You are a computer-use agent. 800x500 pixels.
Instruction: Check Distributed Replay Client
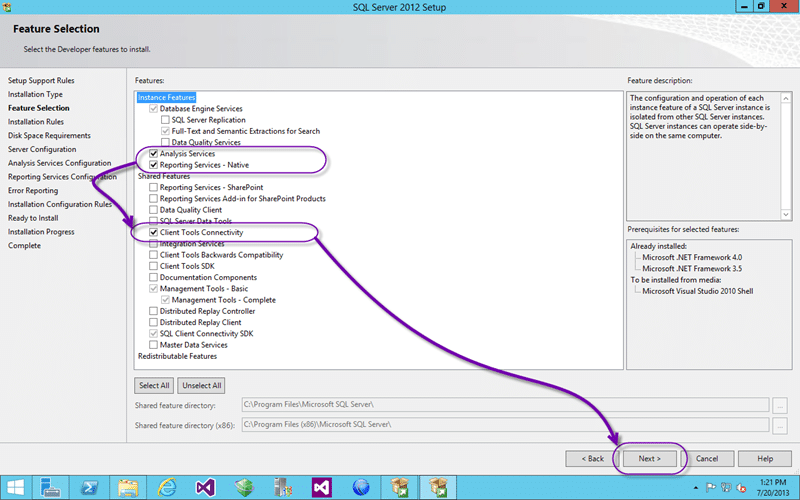pos(153,322)
